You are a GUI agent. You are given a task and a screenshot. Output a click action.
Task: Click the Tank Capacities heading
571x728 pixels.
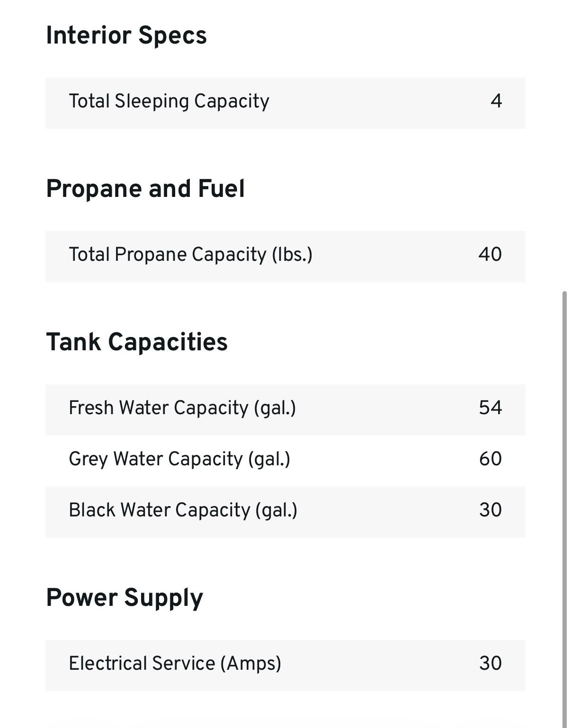click(137, 342)
